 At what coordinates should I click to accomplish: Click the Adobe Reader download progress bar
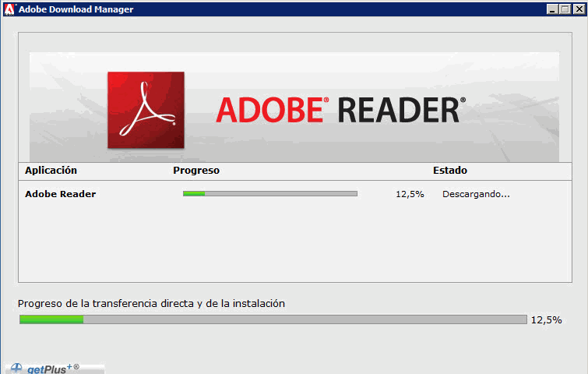(x=270, y=193)
